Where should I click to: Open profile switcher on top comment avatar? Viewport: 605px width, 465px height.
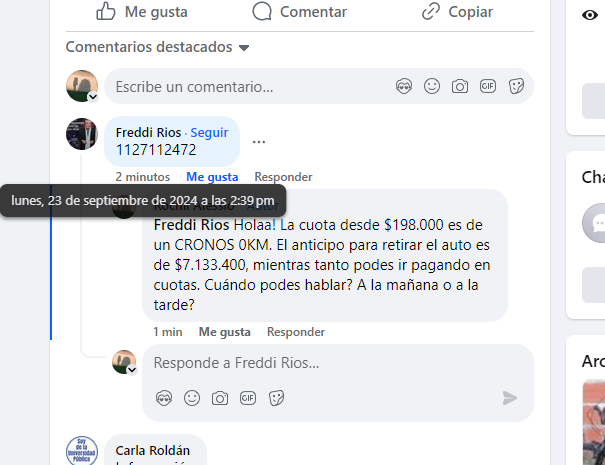(93, 97)
